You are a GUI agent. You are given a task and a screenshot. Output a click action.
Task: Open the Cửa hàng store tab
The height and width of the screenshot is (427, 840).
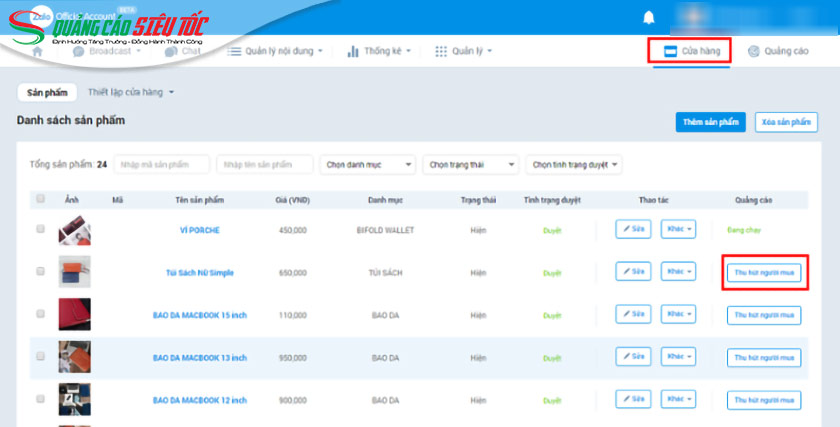tap(690, 51)
